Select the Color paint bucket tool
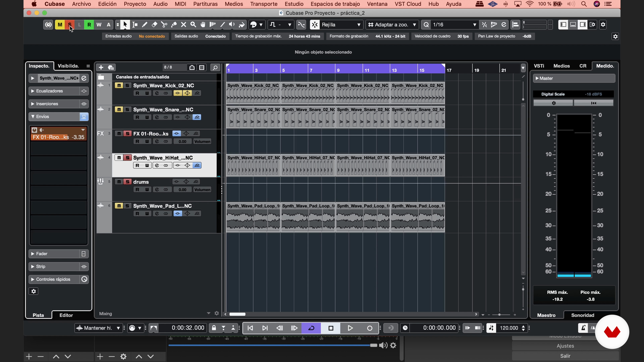The height and width of the screenshot is (362, 644). (241, 24)
